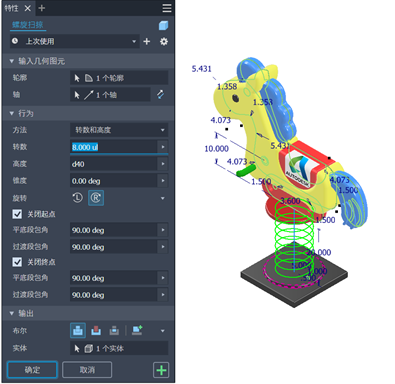Open start 平底段包角 arrow flyout
Screen dimensions: 395x384
pos(163,230)
